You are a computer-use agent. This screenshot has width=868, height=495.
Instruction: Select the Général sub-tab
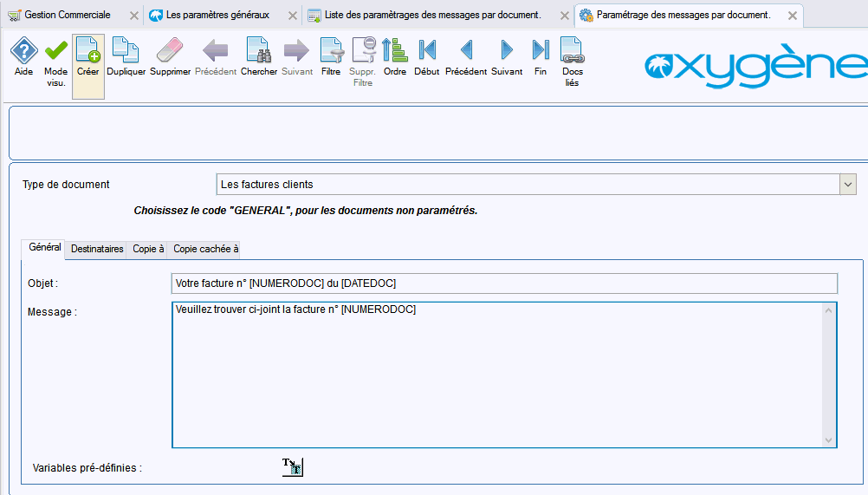pos(44,248)
